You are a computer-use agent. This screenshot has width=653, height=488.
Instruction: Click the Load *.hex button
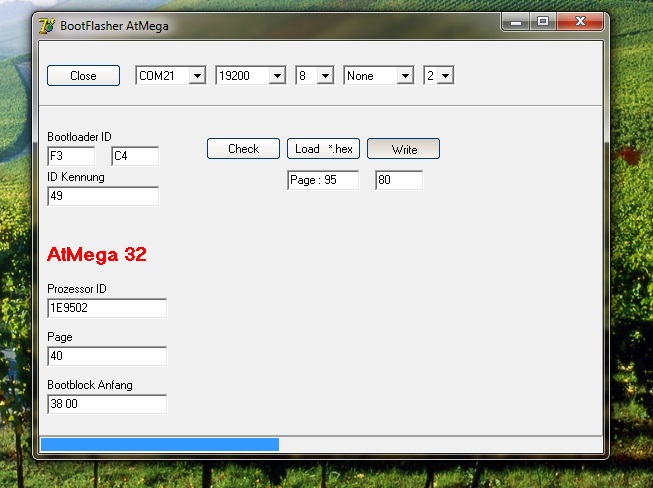[x=323, y=149]
